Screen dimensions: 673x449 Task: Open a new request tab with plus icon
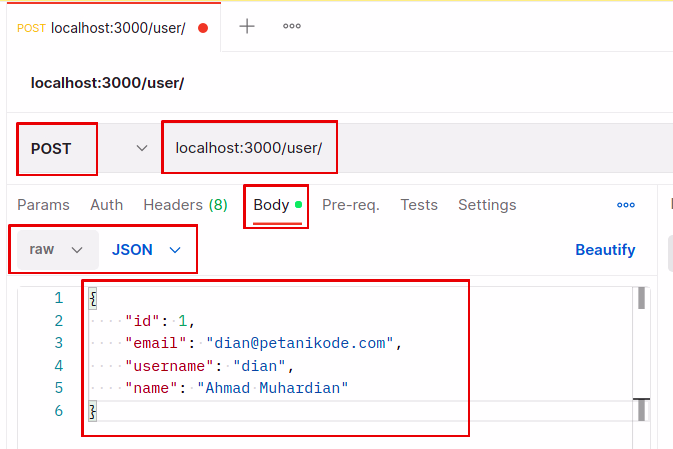pyautogui.click(x=247, y=27)
